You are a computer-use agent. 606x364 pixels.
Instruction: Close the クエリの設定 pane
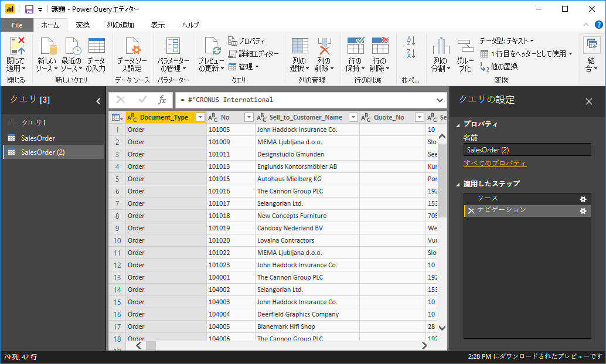(x=588, y=101)
